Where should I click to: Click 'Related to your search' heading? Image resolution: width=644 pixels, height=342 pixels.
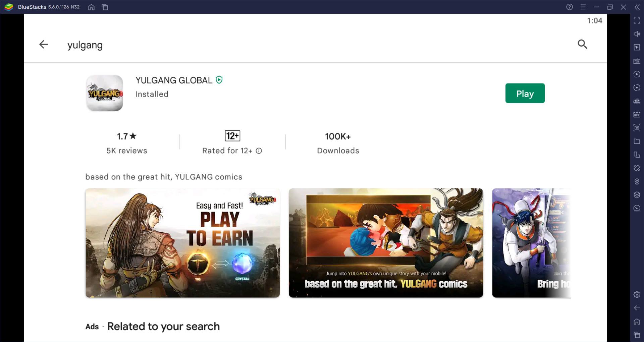163,326
